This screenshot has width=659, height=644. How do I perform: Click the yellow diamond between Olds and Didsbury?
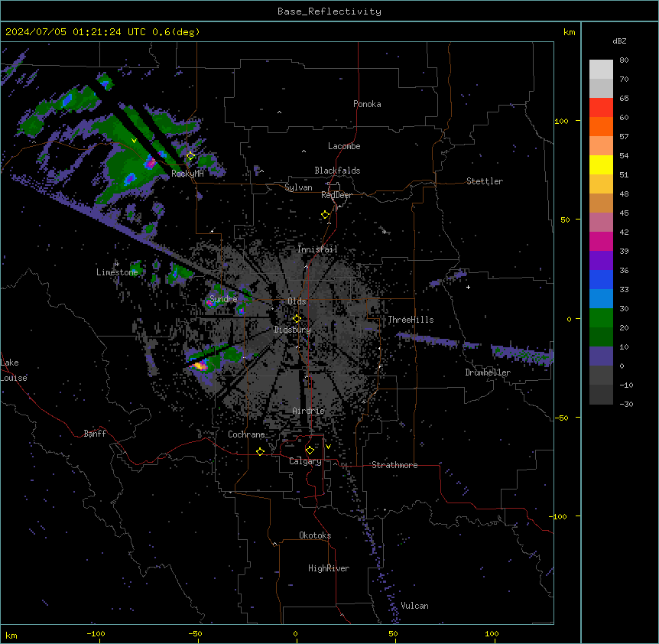(x=297, y=318)
